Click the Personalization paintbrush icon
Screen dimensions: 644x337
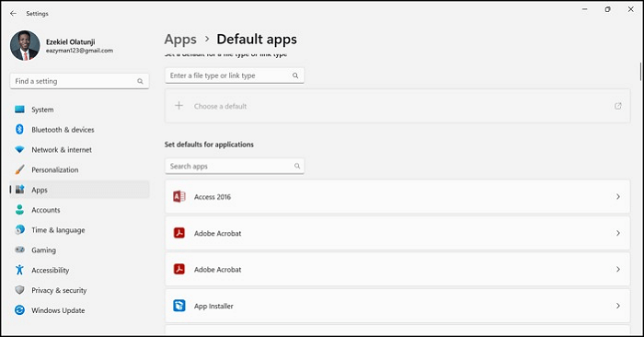click(x=19, y=169)
